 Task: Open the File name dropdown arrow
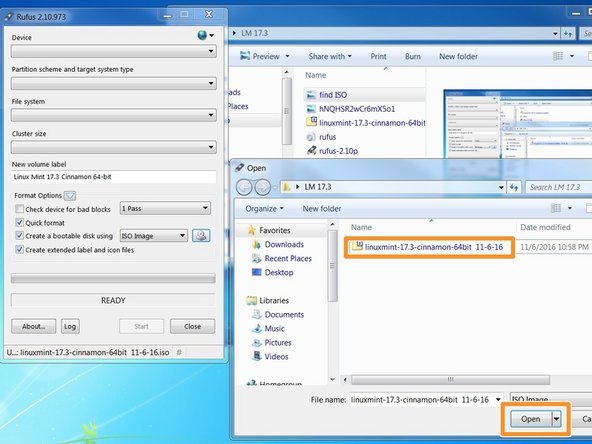click(499, 399)
